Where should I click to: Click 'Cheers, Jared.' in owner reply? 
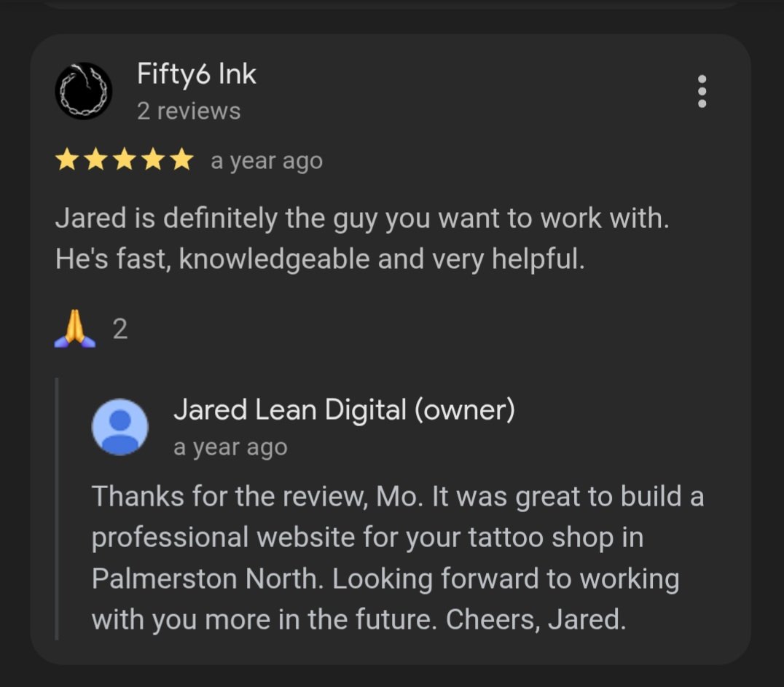[536, 619]
